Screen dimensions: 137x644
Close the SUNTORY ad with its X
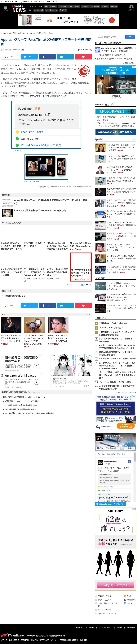[x=135, y=508]
